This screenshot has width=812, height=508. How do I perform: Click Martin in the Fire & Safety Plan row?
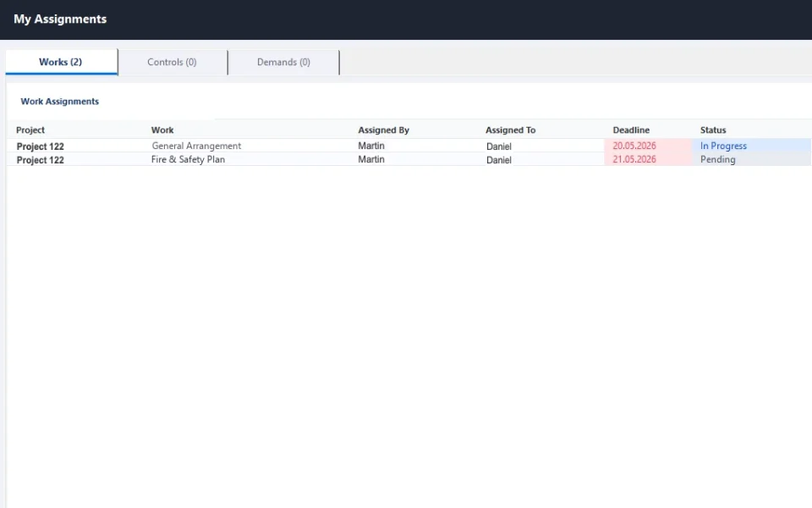pyautogui.click(x=371, y=160)
